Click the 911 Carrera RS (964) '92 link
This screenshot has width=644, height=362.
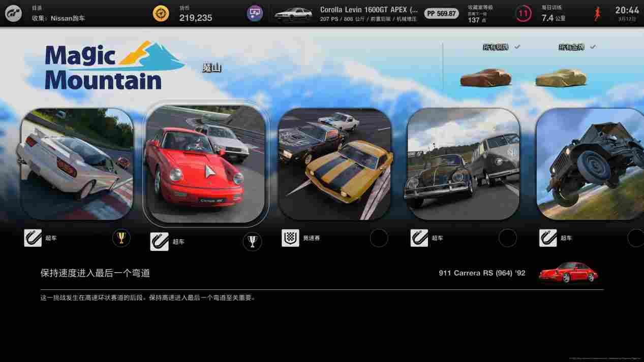tap(481, 272)
